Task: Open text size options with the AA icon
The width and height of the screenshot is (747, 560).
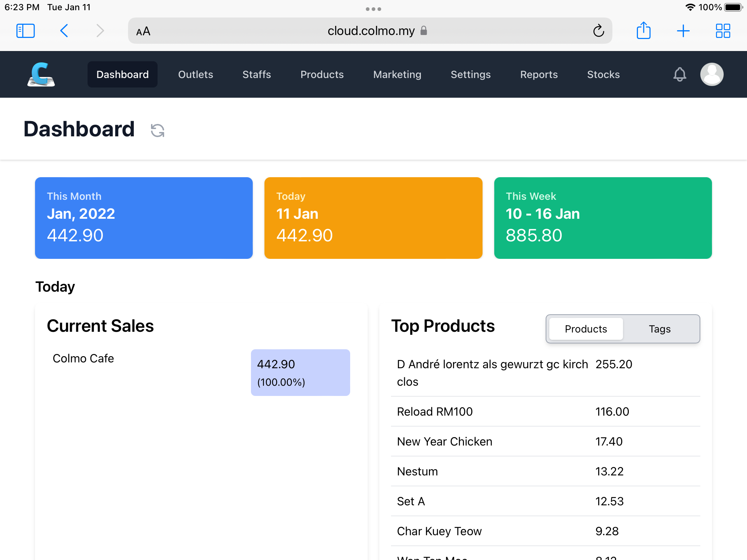Action: point(143,31)
